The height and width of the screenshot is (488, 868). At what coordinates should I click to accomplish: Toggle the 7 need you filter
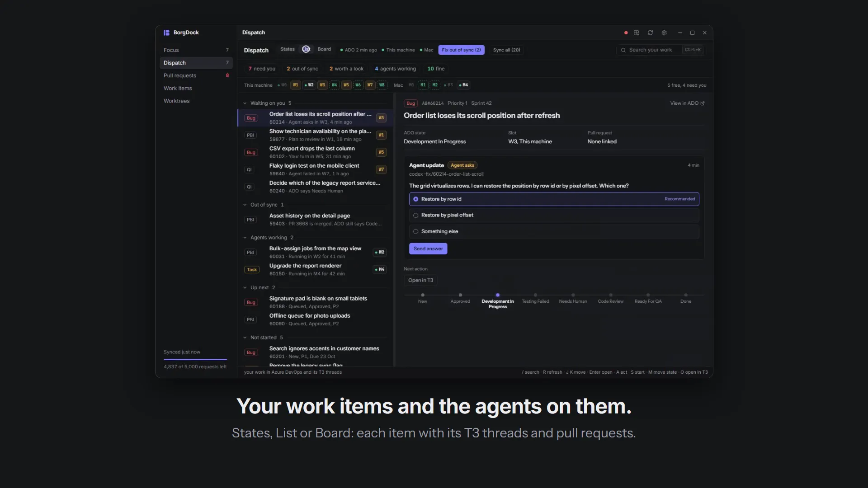(262, 69)
